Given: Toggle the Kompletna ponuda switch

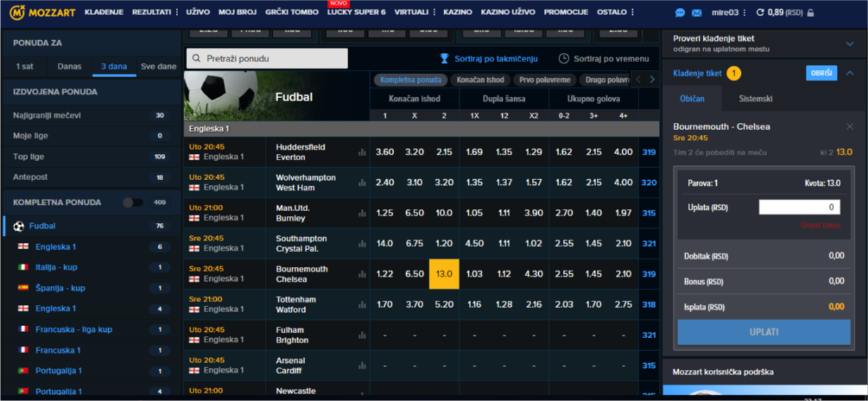Looking at the screenshot, I should pos(133,203).
